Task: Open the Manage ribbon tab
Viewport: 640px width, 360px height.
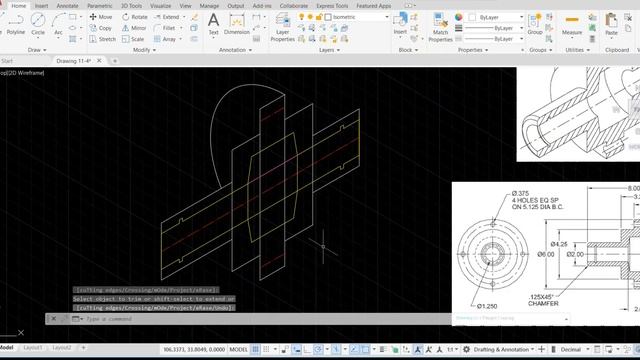Action: 209,6
